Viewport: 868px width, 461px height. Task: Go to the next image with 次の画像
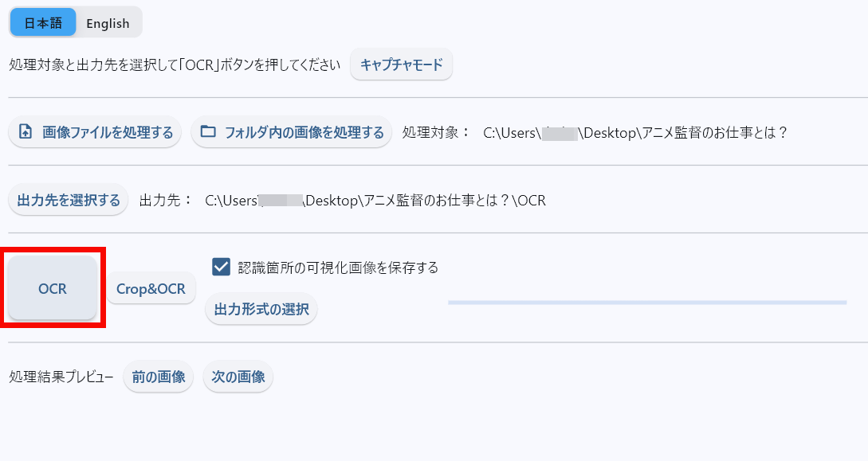click(x=238, y=377)
